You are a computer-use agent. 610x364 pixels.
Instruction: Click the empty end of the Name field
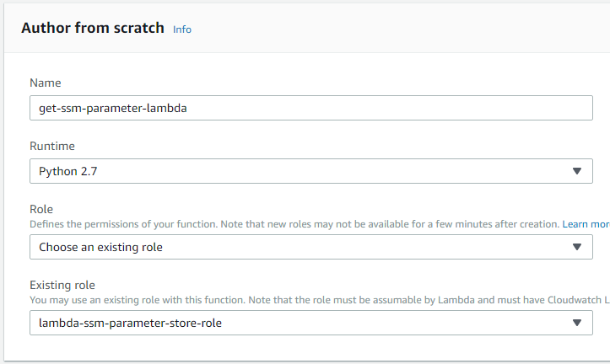[464, 108]
